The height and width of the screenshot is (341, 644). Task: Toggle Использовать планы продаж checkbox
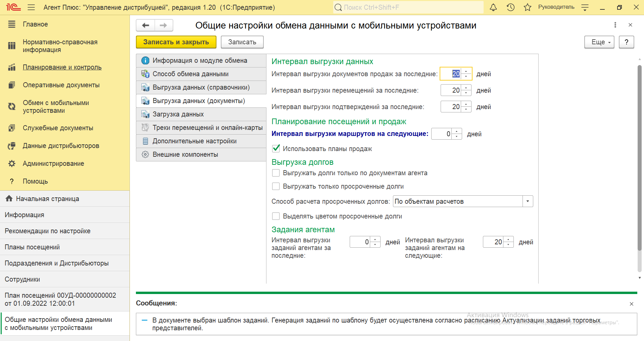276,148
